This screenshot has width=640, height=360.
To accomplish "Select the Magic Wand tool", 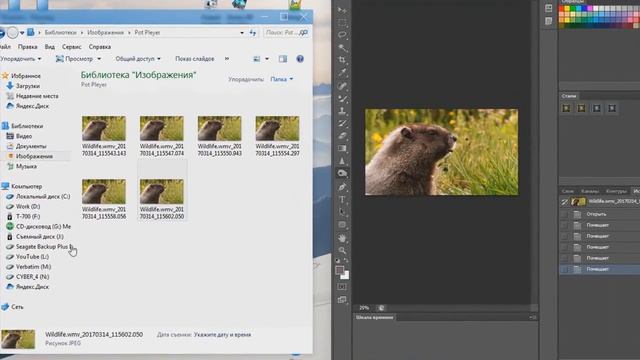I will point(342,48).
